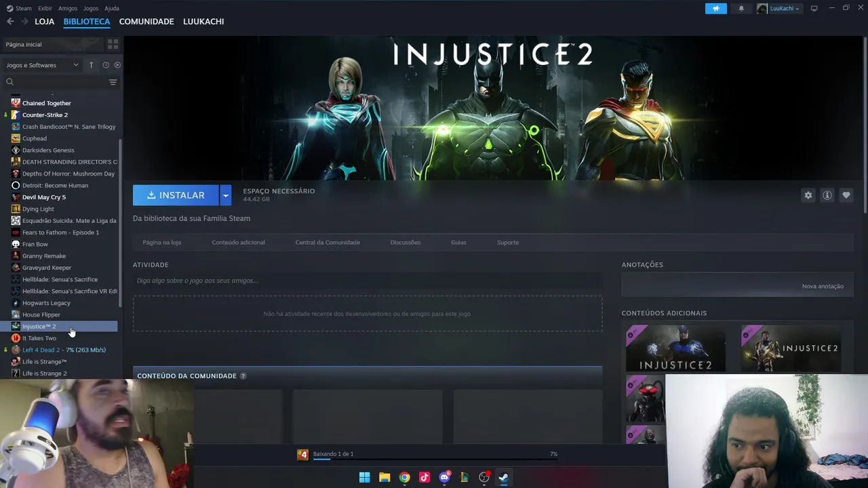868x488 pixels.
Task: Open Suporte link
Action: (508, 242)
